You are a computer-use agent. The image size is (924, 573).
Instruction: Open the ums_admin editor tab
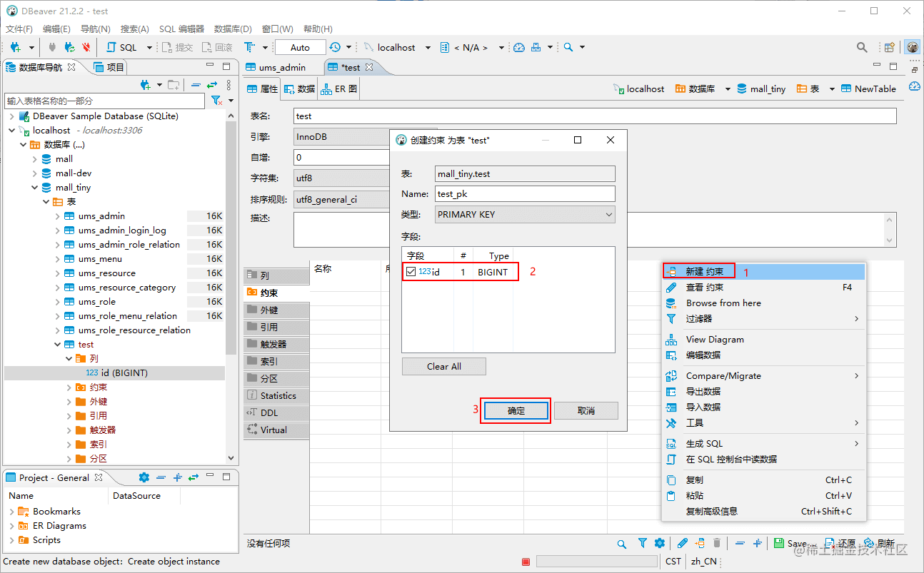(276, 67)
